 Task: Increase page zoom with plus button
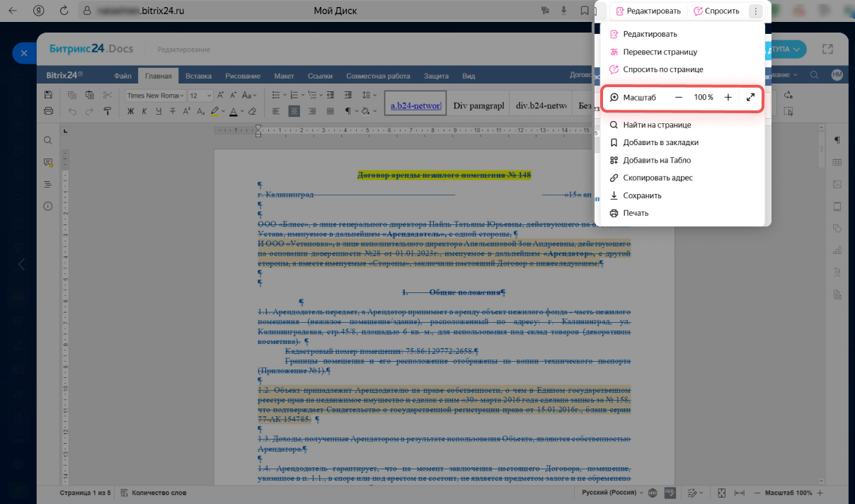point(728,97)
